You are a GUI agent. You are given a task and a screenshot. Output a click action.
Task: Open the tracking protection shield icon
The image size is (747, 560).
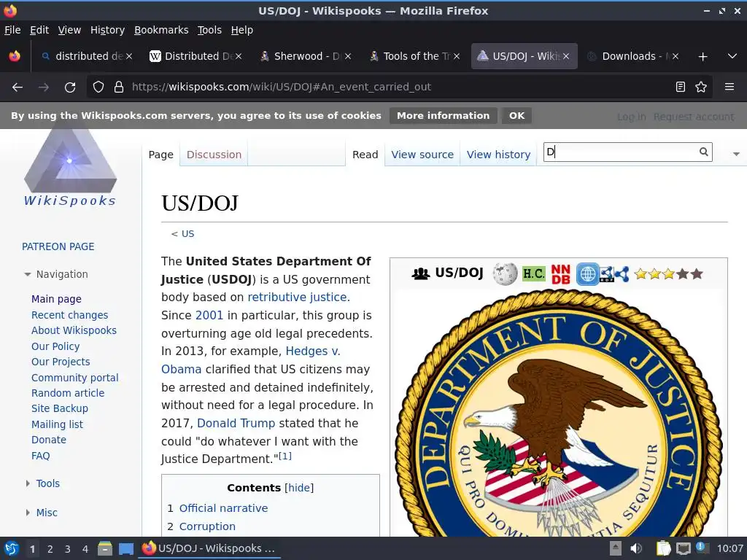98,87
